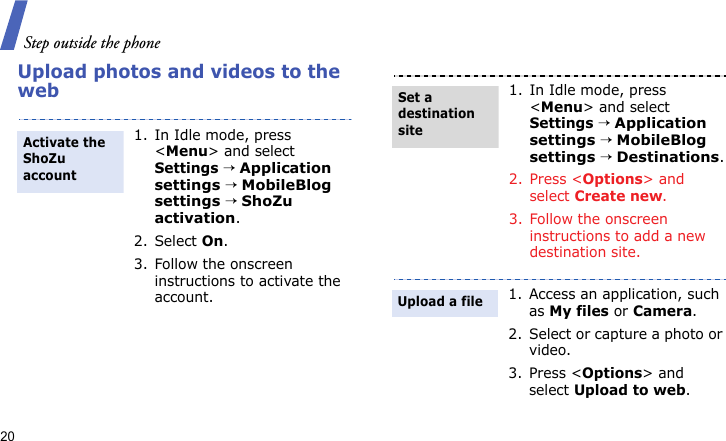Viewport: 726px width, 441px height.
Task: Click the "Set a destination site" label box
Action: click(446, 114)
